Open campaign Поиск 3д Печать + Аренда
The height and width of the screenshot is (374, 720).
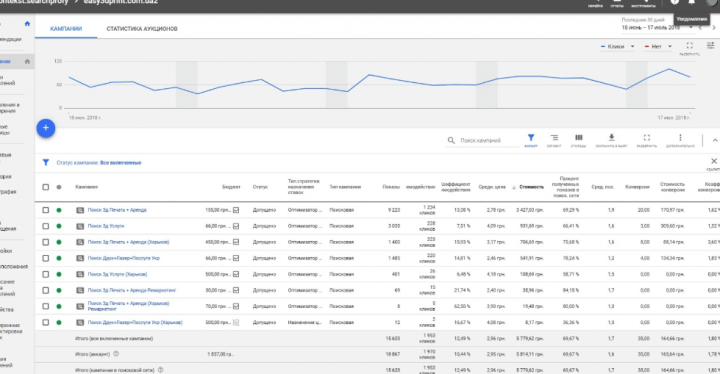tap(117, 210)
